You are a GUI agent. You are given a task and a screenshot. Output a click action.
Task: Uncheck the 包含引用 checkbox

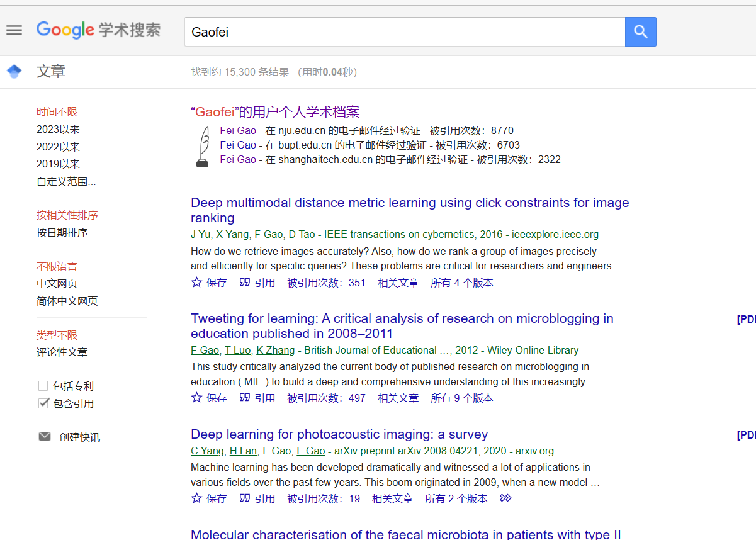pos(43,403)
